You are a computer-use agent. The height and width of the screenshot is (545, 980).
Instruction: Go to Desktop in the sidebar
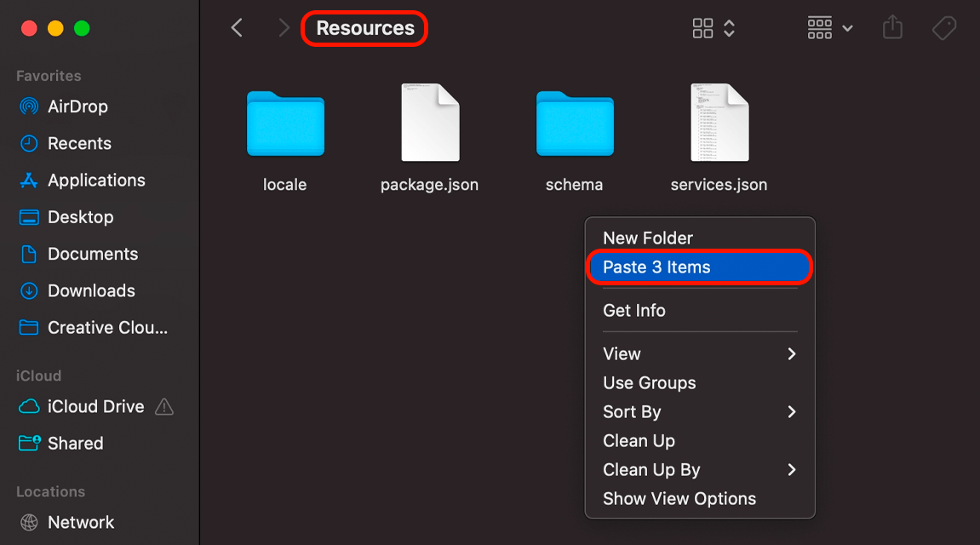[66, 217]
